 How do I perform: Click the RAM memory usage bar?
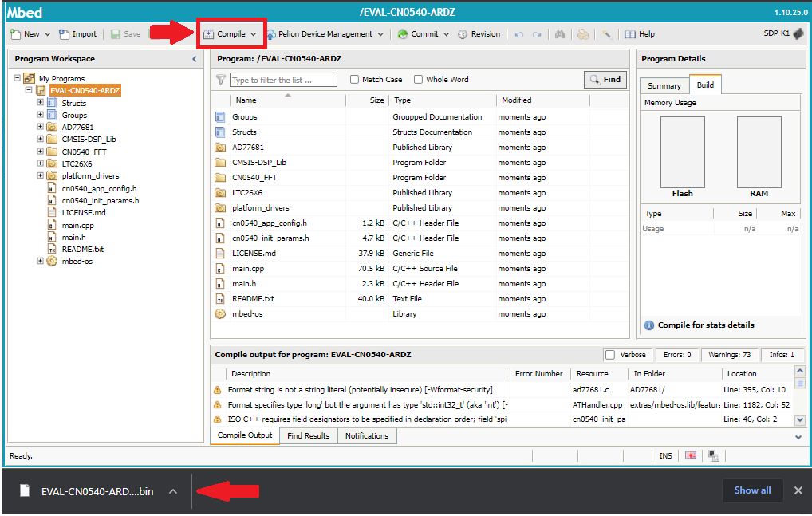pyautogui.click(x=759, y=152)
